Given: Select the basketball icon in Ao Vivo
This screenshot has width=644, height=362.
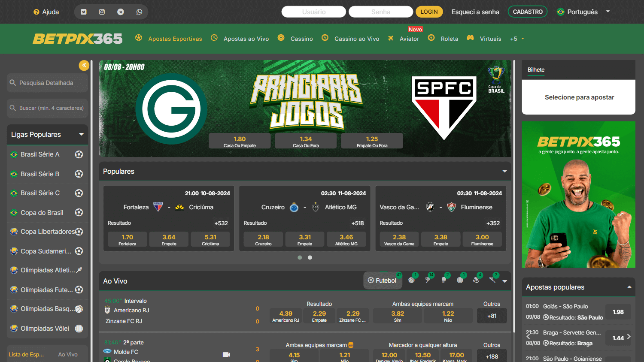Looking at the screenshot, I should (x=411, y=280).
